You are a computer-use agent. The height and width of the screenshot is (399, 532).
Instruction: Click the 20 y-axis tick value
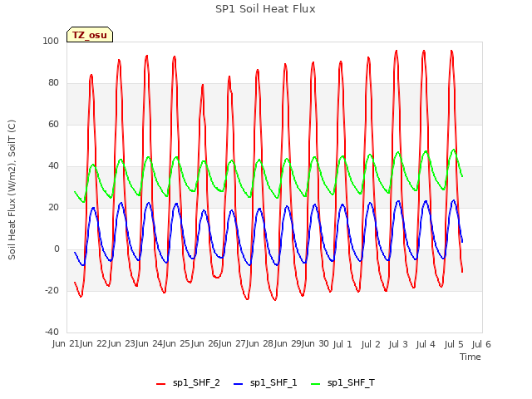pos(53,207)
